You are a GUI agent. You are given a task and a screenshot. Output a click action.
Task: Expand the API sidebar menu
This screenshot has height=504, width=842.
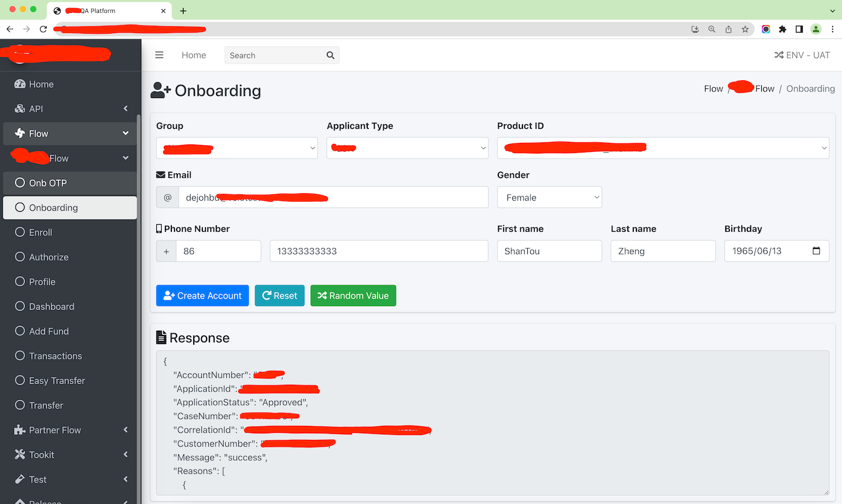[x=70, y=109]
